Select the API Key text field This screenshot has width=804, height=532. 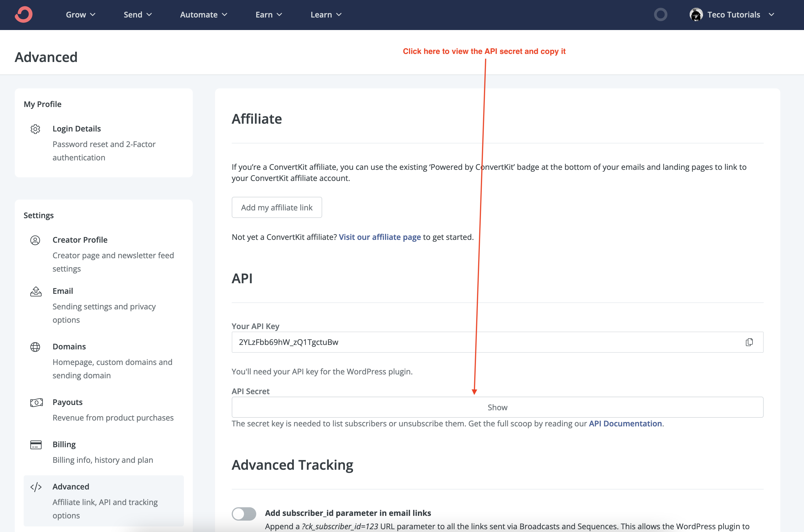click(x=408, y=342)
